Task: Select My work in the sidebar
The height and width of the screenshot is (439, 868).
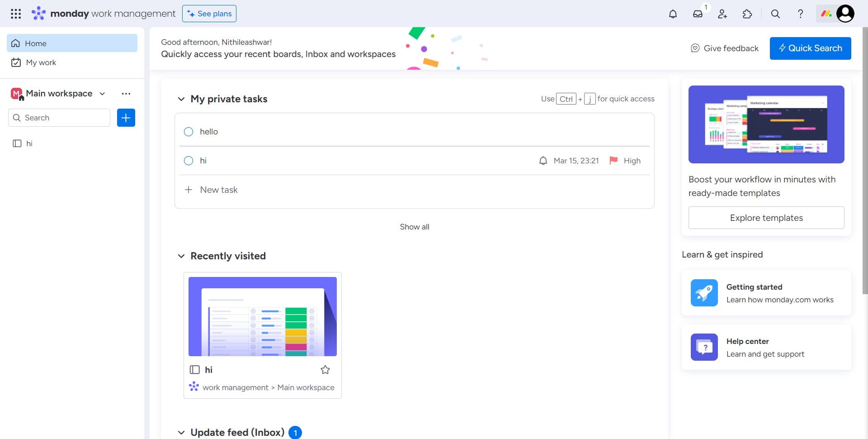Action: click(x=41, y=62)
